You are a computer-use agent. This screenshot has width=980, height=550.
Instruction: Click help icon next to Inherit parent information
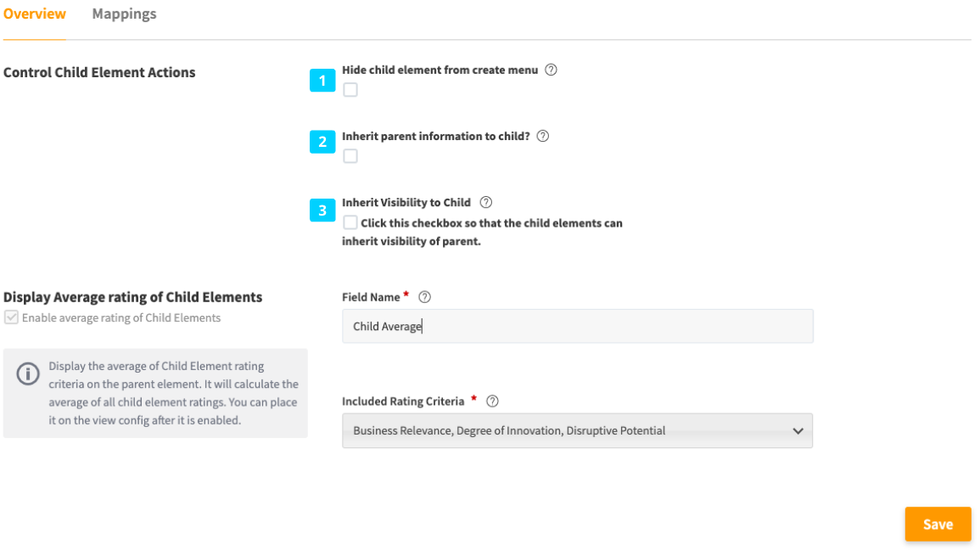pos(543,136)
